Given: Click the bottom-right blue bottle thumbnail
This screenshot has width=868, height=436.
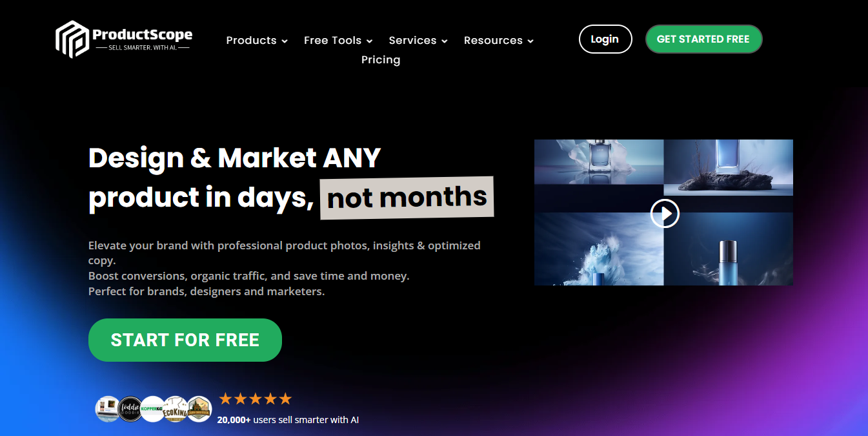Looking at the screenshot, I should pyautogui.click(x=729, y=249).
